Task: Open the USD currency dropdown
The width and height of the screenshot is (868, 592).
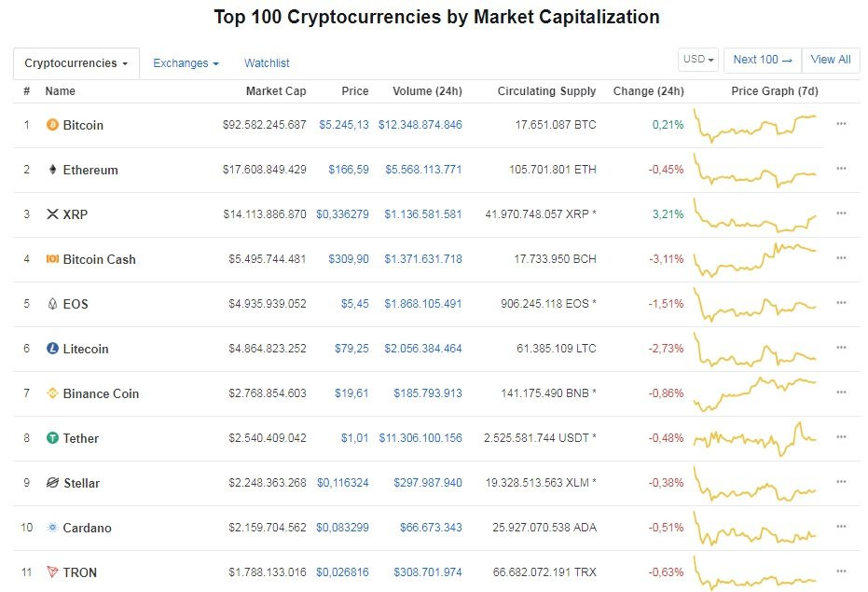Action: point(698,60)
